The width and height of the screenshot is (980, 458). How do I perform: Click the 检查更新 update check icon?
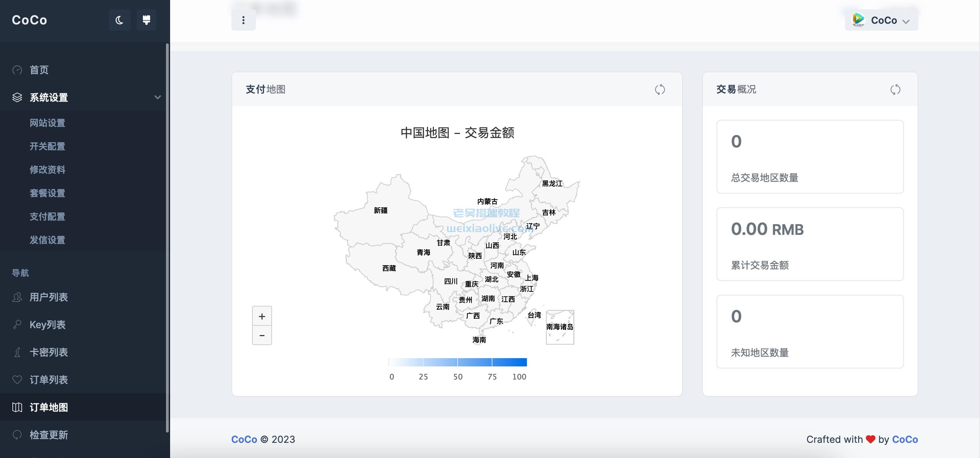pos(17,435)
